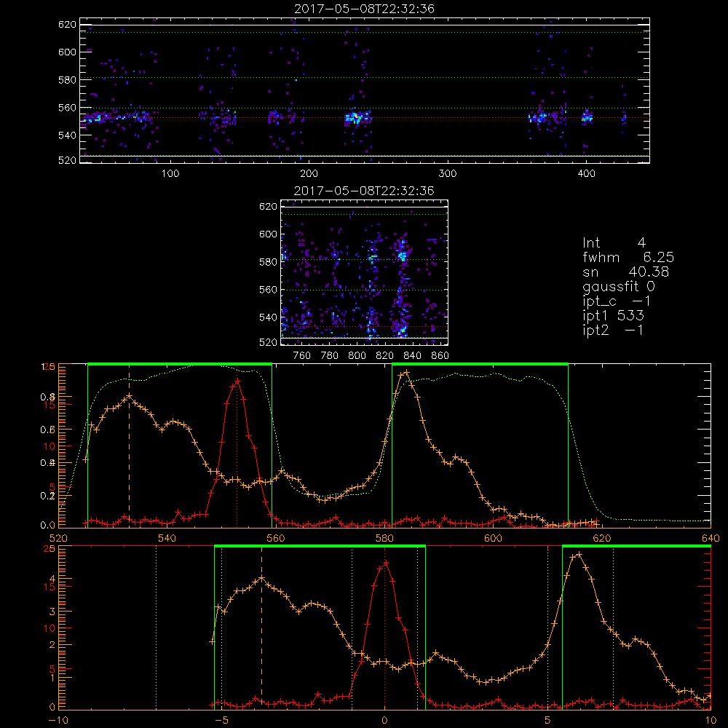
Task: Click x-axis label 640 of upper profile plot
Action: [x=711, y=538]
